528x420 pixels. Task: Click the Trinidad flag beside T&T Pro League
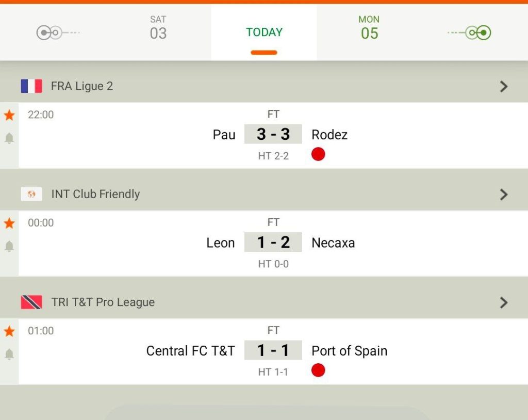point(31,302)
